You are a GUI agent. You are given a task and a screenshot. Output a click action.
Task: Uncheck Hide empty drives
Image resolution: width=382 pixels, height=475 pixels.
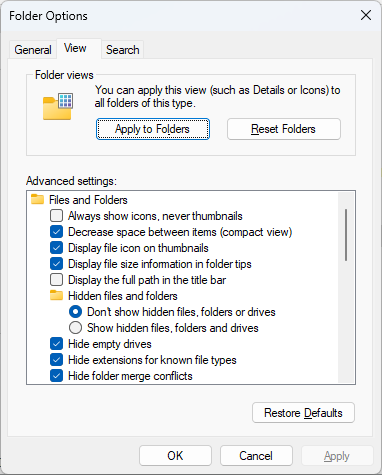56,344
